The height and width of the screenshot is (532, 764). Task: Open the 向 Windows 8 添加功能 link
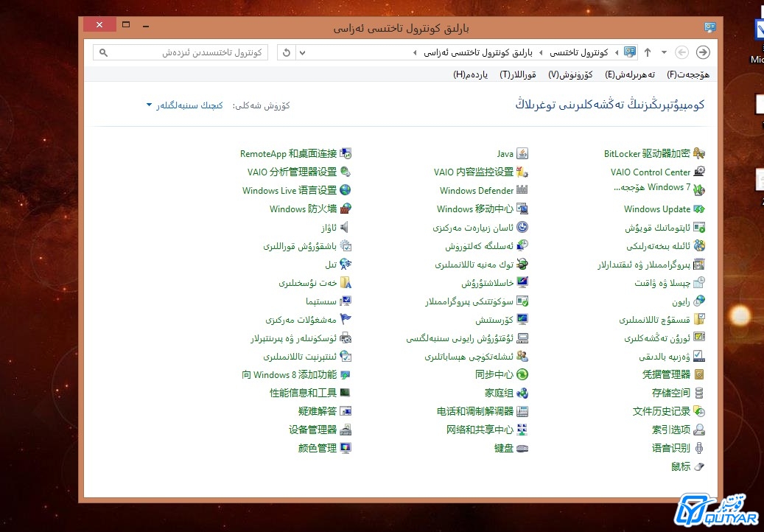[x=290, y=374]
